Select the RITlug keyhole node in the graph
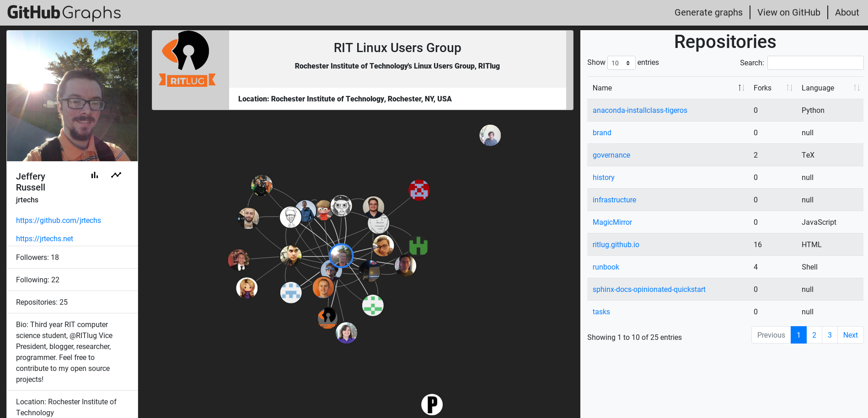Screen dimensions: 868x418 (x=327, y=317)
